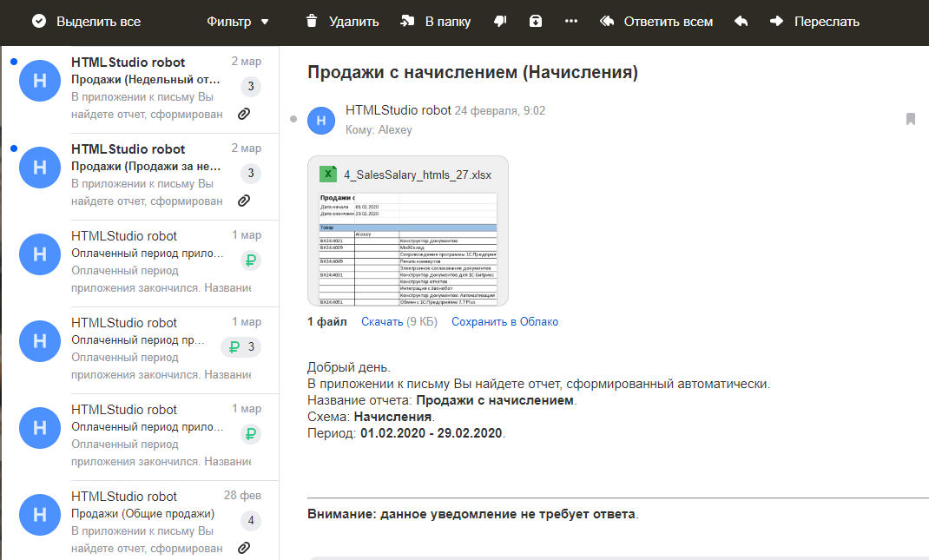Click the archive icon in toolbar
The width and height of the screenshot is (929, 560).
[536, 22]
